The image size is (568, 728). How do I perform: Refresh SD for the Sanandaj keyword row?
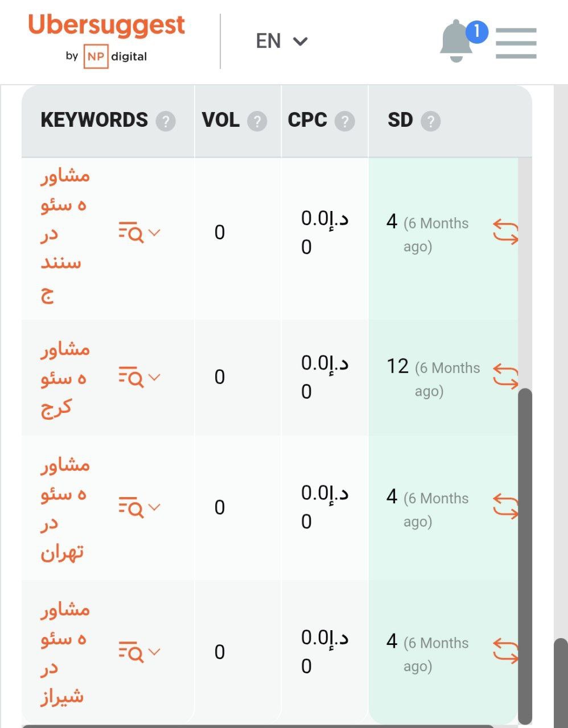505,232
